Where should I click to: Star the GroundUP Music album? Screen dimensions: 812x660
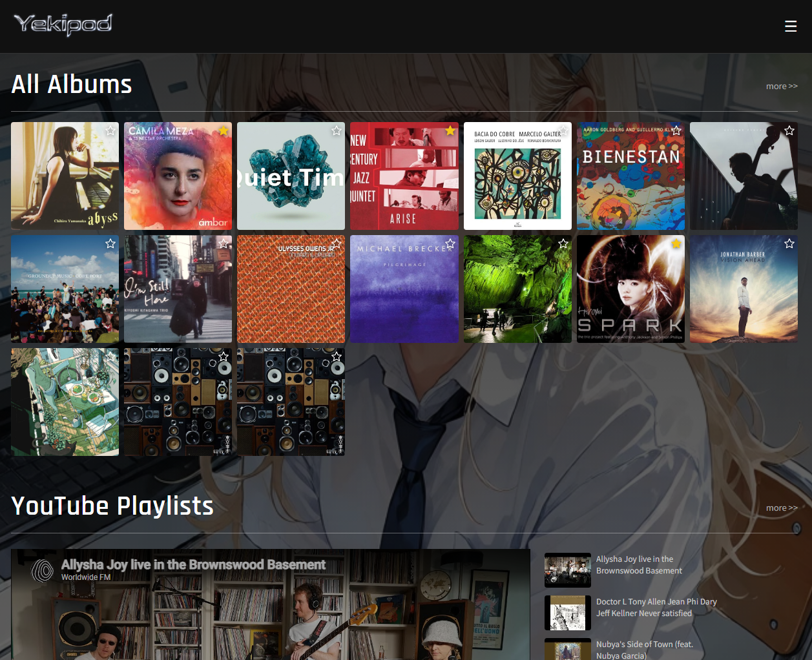[x=110, y=243]
